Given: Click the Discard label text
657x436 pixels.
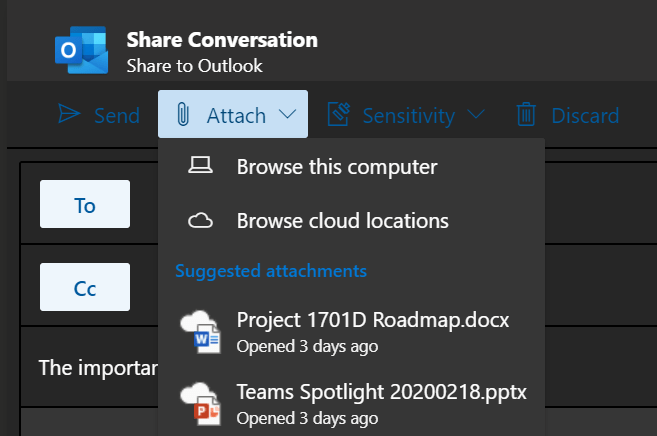Looking at the screenshot, I should pyautogui.click(x=585, y=116).
